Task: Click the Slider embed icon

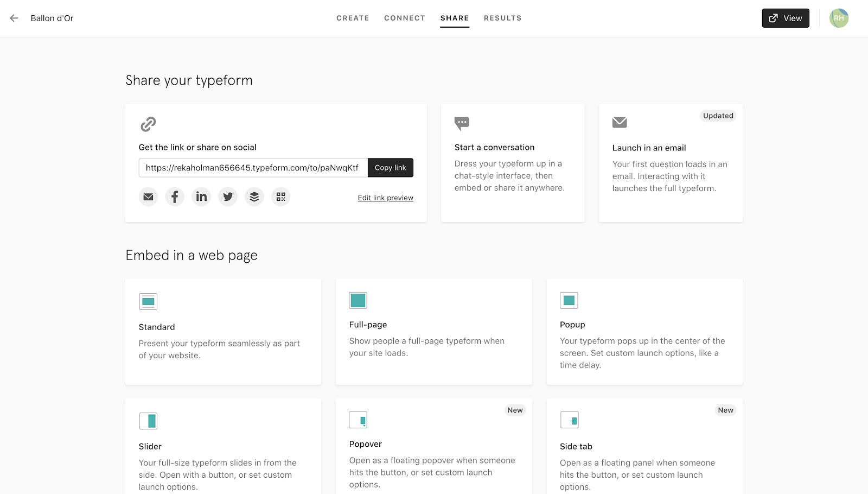Action: (x=148, y=421)
